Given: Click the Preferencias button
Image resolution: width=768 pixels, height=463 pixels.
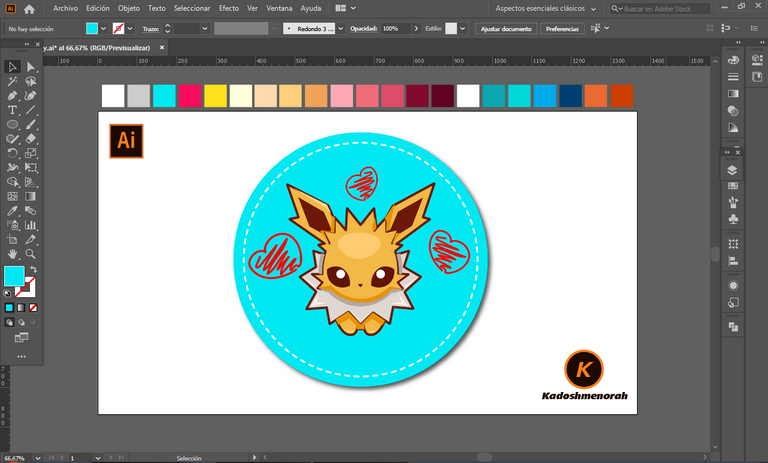Looking at the screenshot, I should (x=562, y=28).
